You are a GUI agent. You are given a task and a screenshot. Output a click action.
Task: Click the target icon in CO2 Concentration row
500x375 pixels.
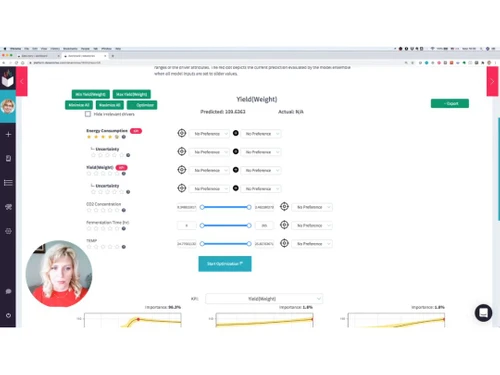point(284,207)
